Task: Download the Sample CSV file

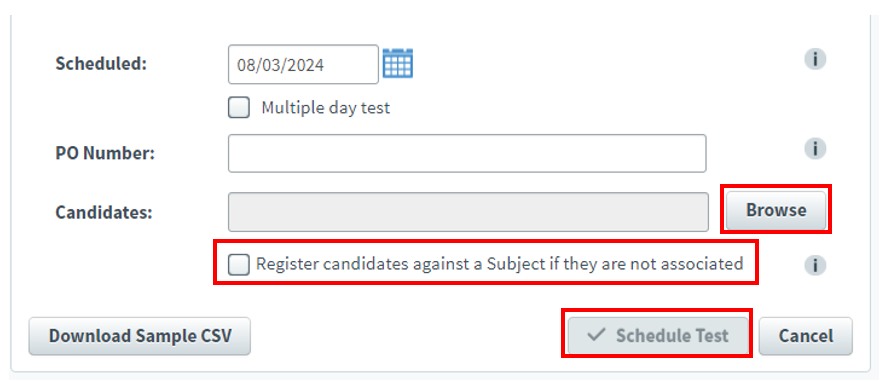Action: coord(139,336)
